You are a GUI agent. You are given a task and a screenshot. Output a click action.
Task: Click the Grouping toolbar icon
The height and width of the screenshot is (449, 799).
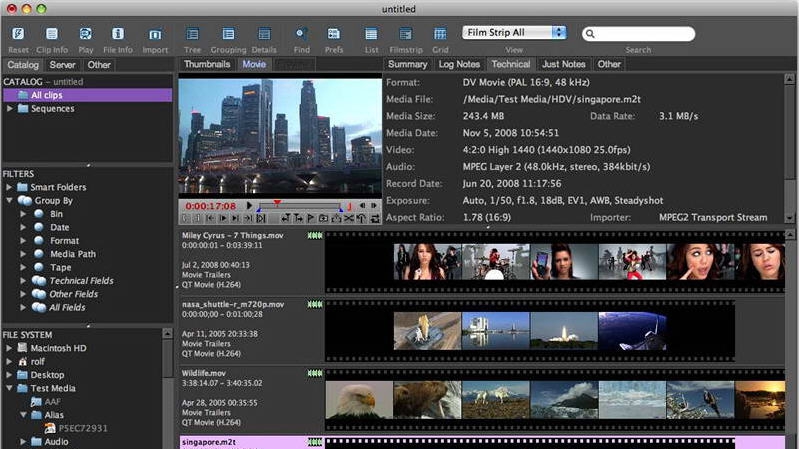click(228, 34)
